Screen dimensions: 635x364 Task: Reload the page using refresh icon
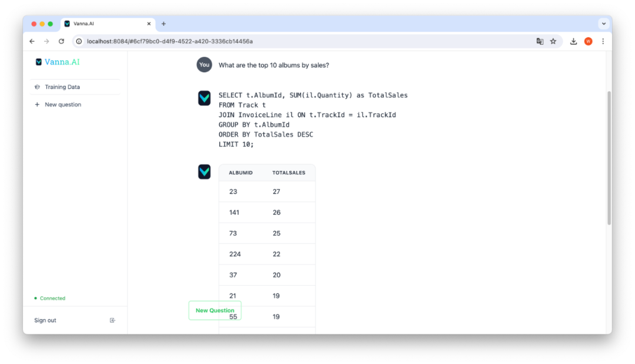[62, 41]
